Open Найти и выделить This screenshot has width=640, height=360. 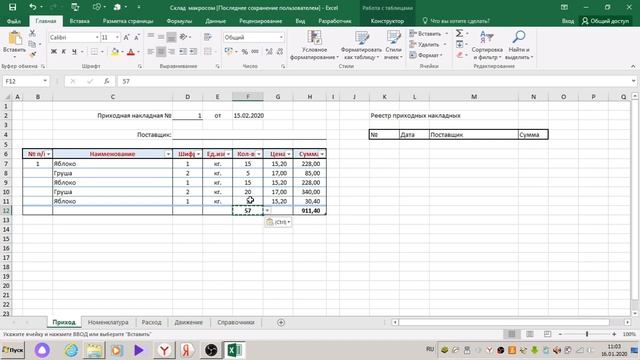[x=519, y=45]
